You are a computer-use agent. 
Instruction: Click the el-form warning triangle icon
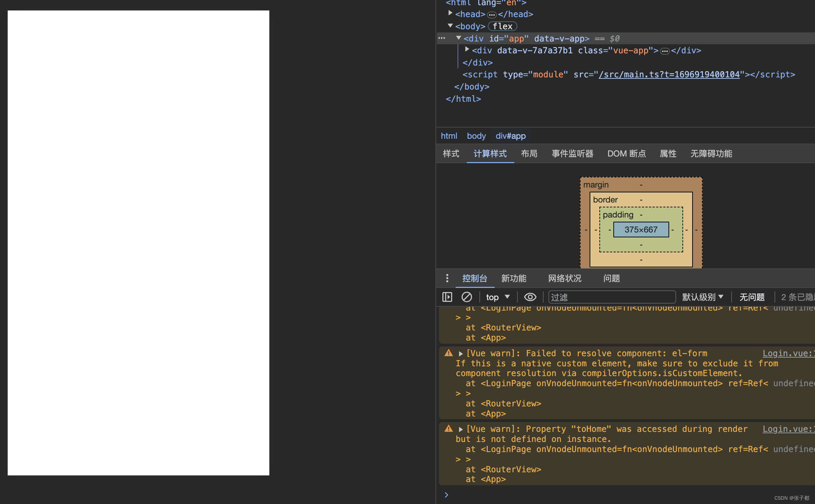point(449,353)
